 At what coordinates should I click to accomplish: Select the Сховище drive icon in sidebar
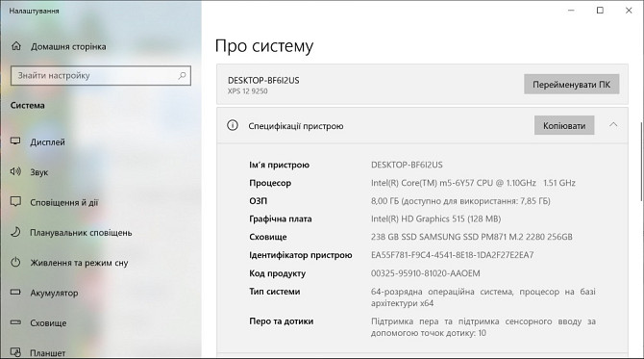point(15,322)
